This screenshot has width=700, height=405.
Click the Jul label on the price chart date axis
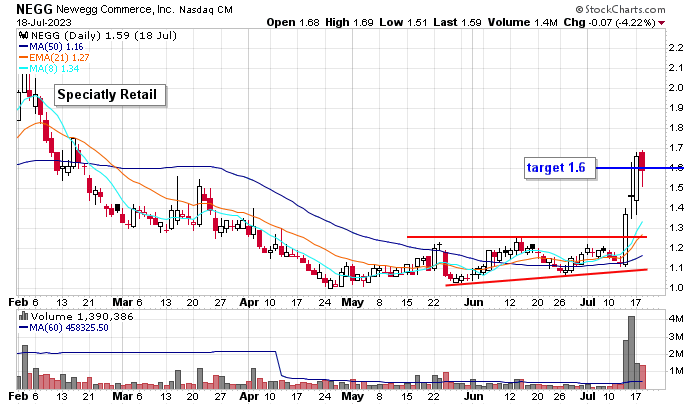588,302
